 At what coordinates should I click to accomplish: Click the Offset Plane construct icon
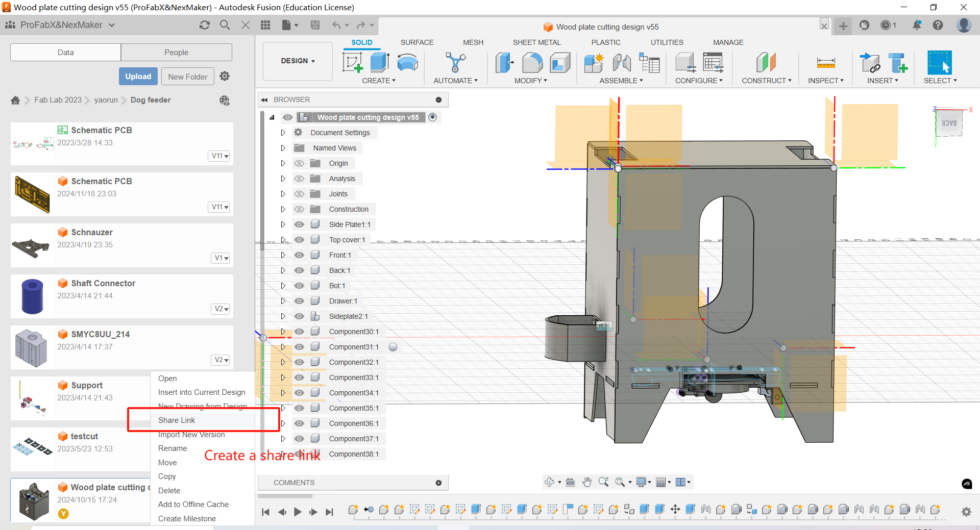(x=766, y=63)
